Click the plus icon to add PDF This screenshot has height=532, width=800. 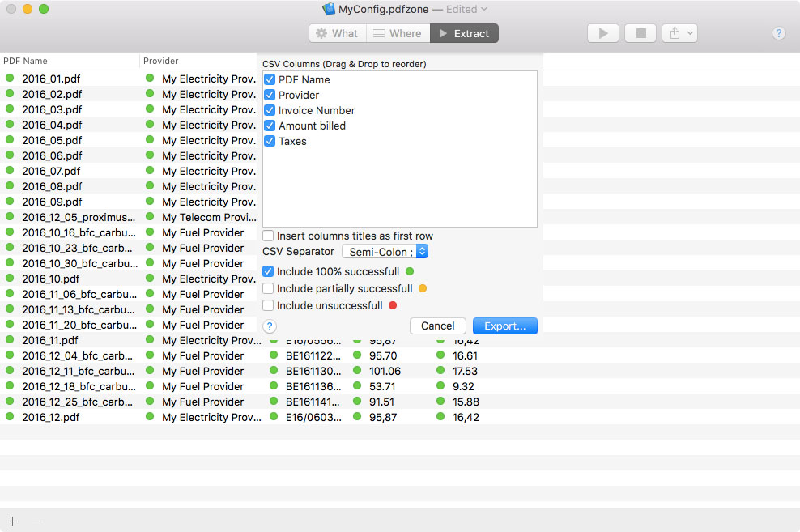[x=12, y=521]
